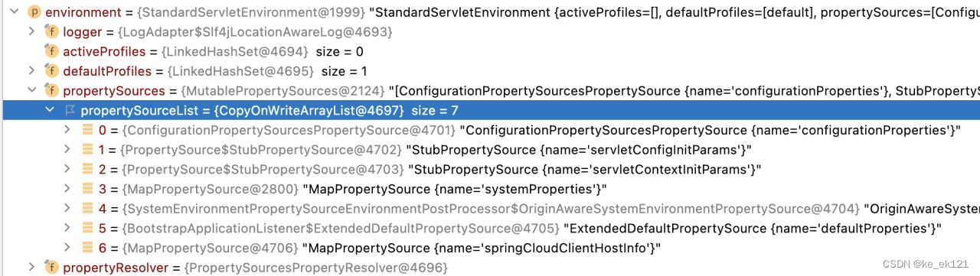
Task: Expand element 6 springCloudClientHostInfo
Action: [x=69, y=248]
